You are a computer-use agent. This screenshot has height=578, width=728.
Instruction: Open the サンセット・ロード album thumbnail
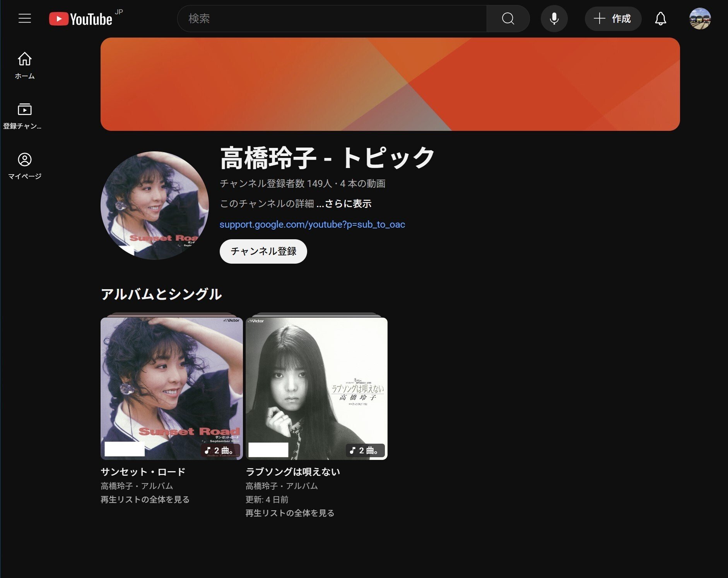(x=172, y=388)
